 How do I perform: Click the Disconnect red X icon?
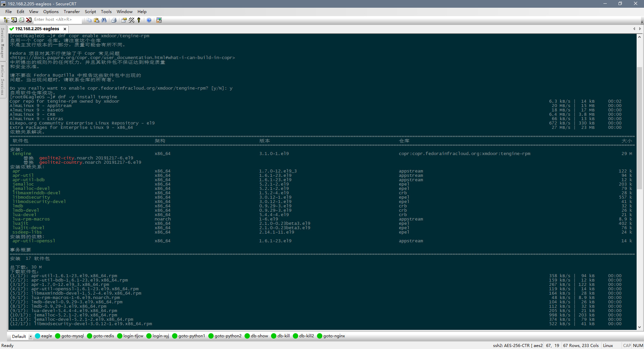coord(29,20)
